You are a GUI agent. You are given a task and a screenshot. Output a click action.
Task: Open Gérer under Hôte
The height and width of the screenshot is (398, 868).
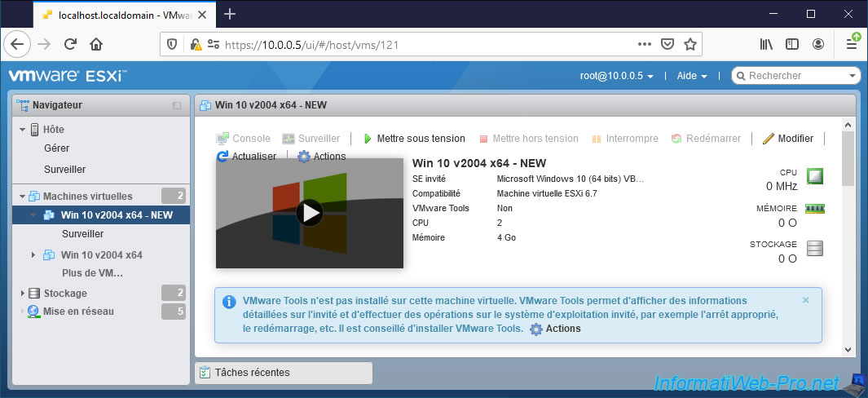(x=56, y=148)
